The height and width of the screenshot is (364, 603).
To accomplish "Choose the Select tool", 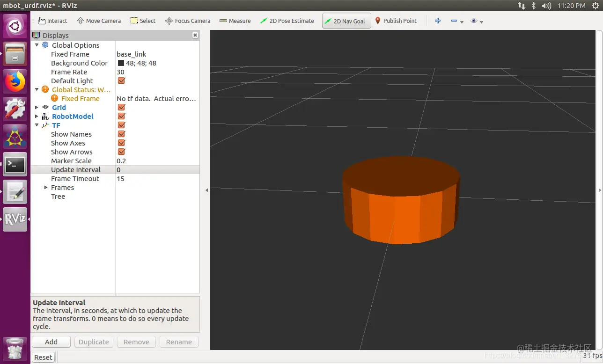I will pyautogui.click(x=143, y=21).
